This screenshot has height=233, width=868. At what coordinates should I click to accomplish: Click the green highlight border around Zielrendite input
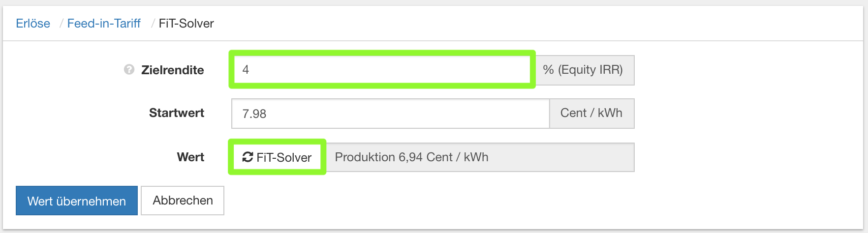tap(382, 52)
